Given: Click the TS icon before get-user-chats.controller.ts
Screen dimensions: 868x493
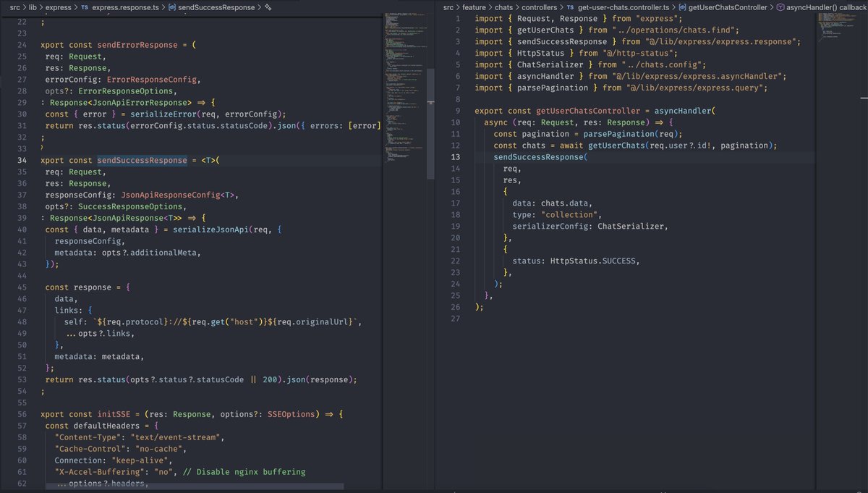Looking at the screenshot, I should pyautogui.click(x=571, y=7).
